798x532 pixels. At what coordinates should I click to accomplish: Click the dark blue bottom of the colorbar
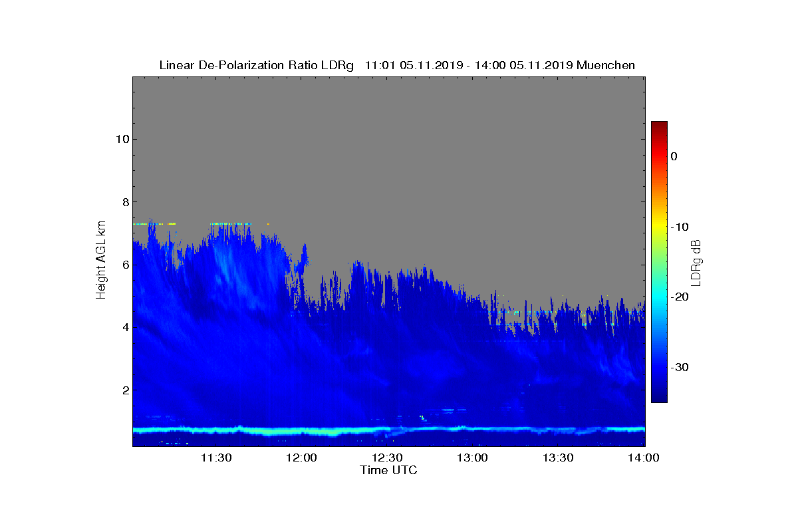[659, 396]
